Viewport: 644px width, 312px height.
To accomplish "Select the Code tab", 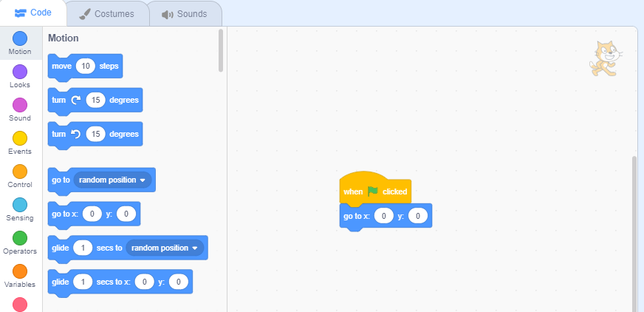I will (x=32, y=13).
